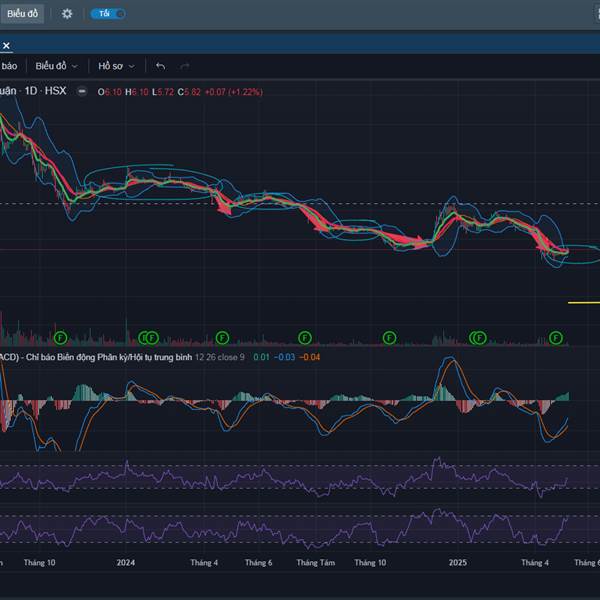Click the "2024" label on the time axis

tap(126, 562)
